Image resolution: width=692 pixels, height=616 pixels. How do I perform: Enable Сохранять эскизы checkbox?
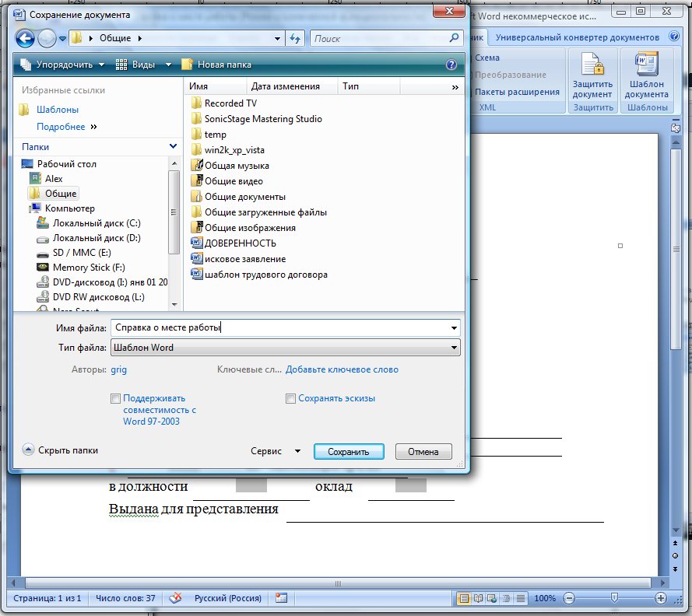(x=290, y=399)
